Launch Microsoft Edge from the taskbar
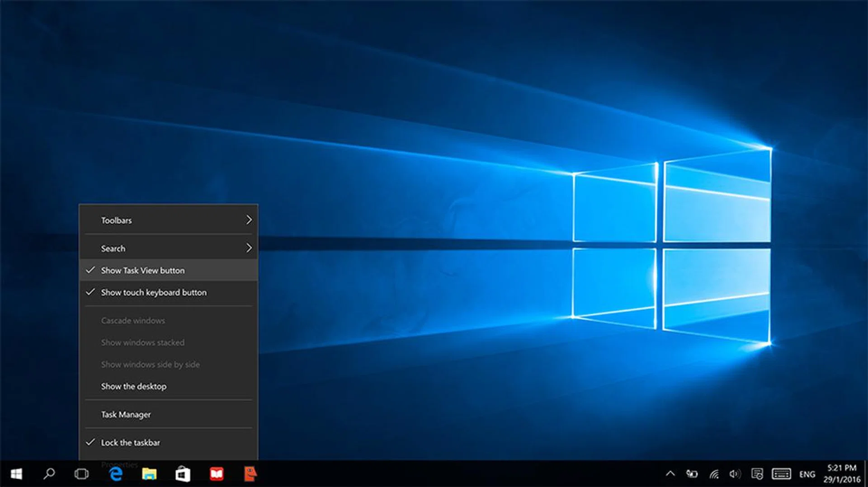This screenshot has width=868, height=487. click(x=116, y=473)
